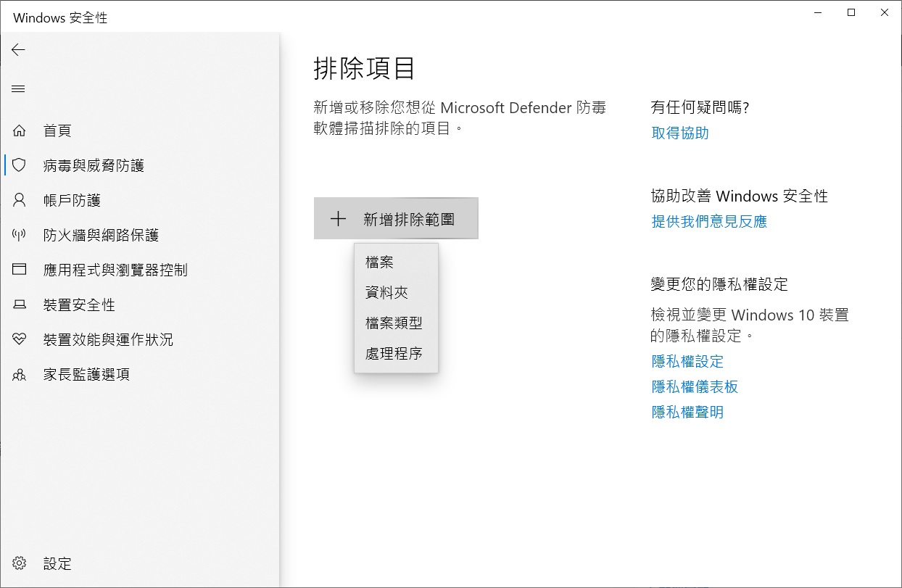The width and height of the screenshot is (902, 588).
Task: Click the 新增排除範圍 button
Action: coord(396,218)
